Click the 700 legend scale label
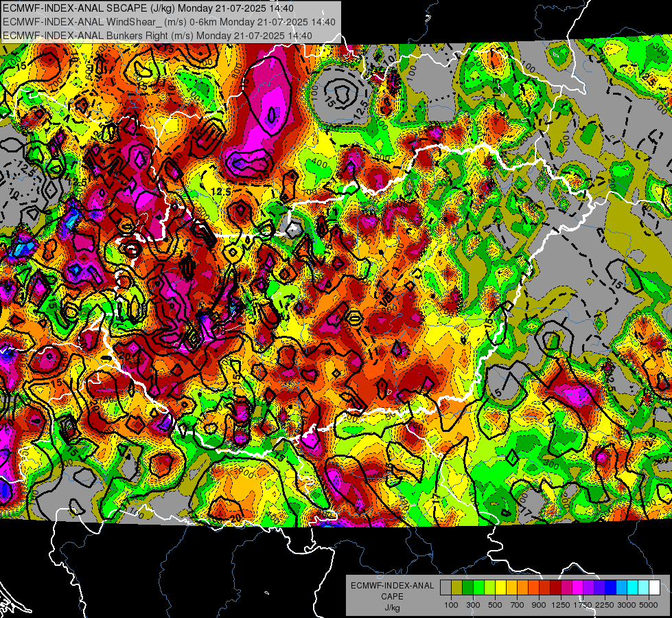Screen dimensions: 672x618 pos(518,605)
